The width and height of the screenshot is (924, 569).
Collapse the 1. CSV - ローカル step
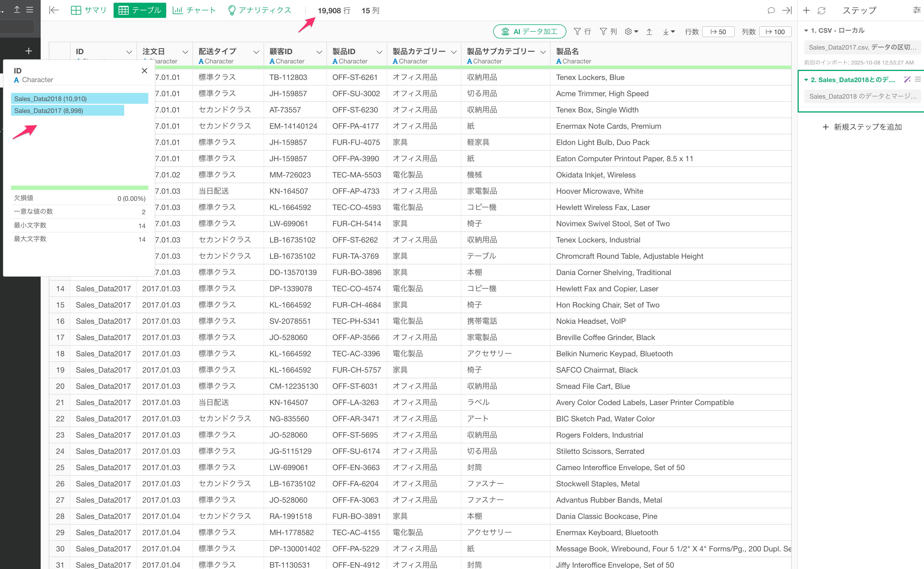tap(806, 30)
